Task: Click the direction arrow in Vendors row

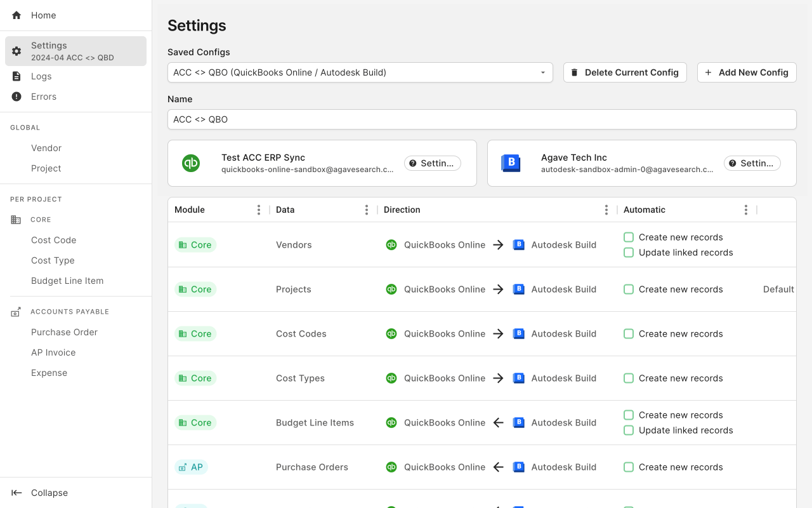Action: tap(499, 244)
